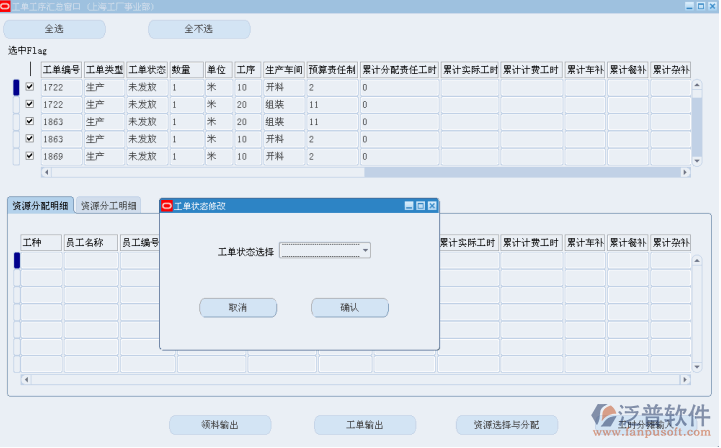Click 取消 in the status dialog

[238, 308]
